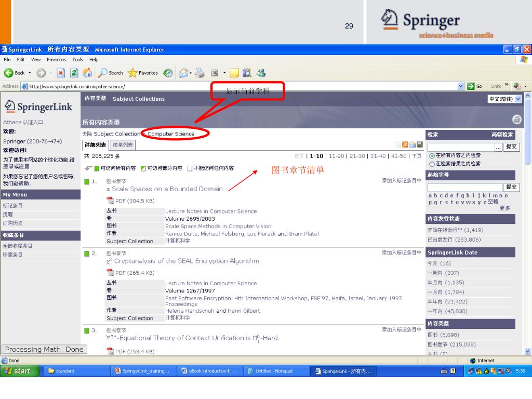Click the Mail envelope toolbar icon
532x399 pixels.
[183, 73]
